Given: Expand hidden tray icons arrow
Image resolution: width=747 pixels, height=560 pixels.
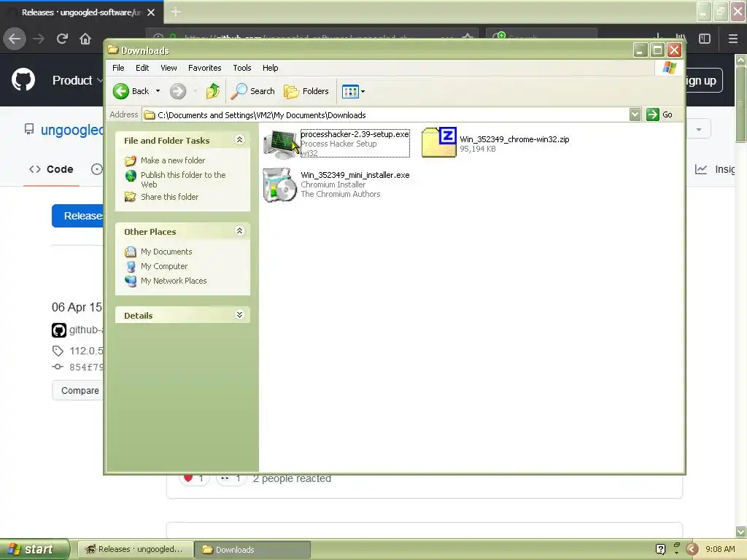Looking at the screenshot, I should click(692, 549).
